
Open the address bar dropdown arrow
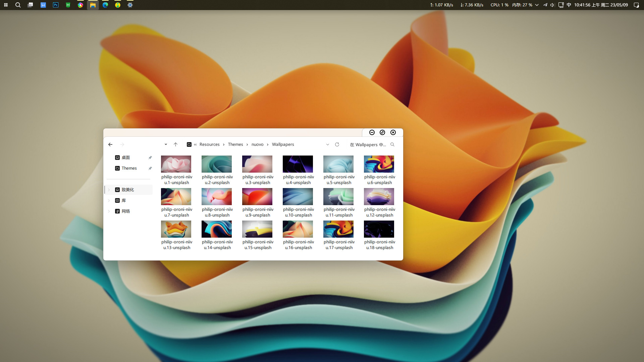[328, 144]
